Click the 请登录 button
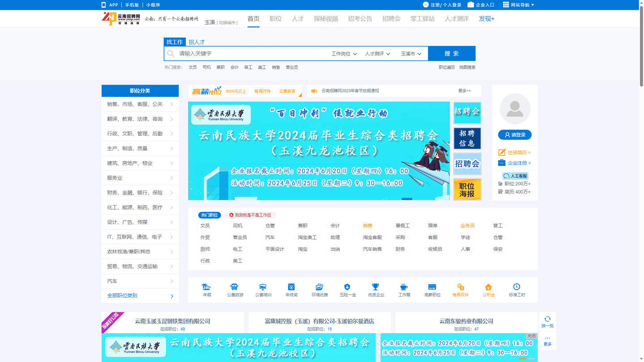This screenshot has width=644, height=362. click(x=515, y=135)
